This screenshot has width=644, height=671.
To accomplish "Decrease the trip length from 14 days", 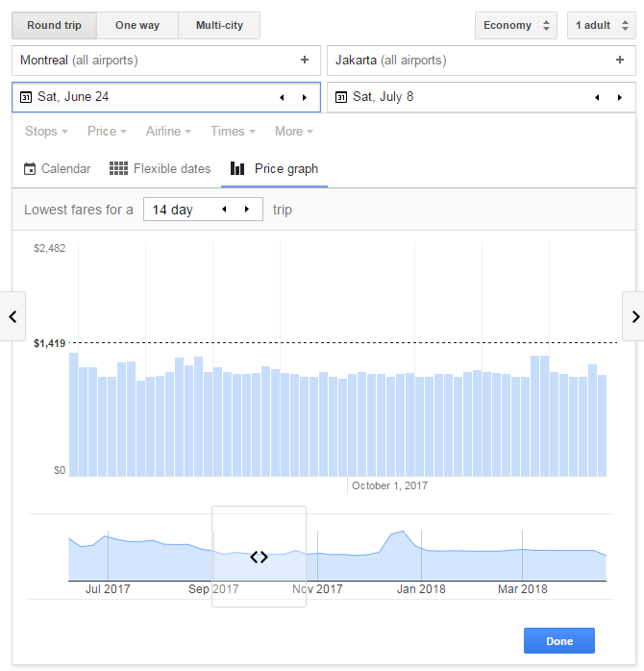I will point(224,210).
